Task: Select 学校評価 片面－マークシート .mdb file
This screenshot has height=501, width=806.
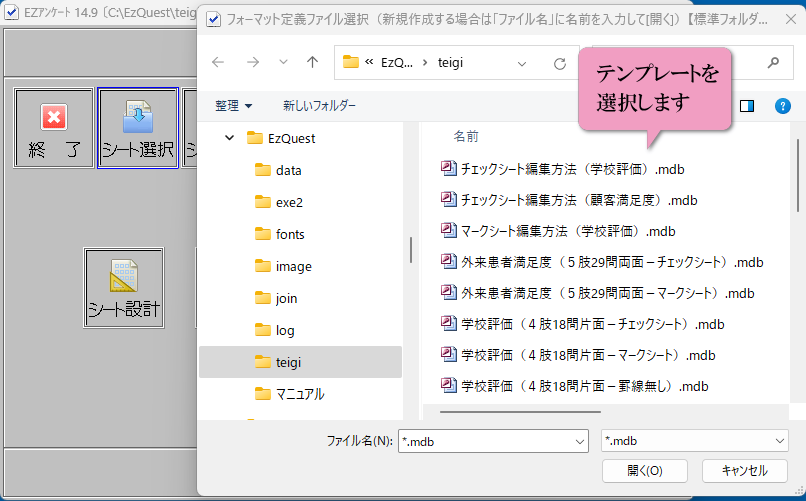Action: (x=578, y=355)
